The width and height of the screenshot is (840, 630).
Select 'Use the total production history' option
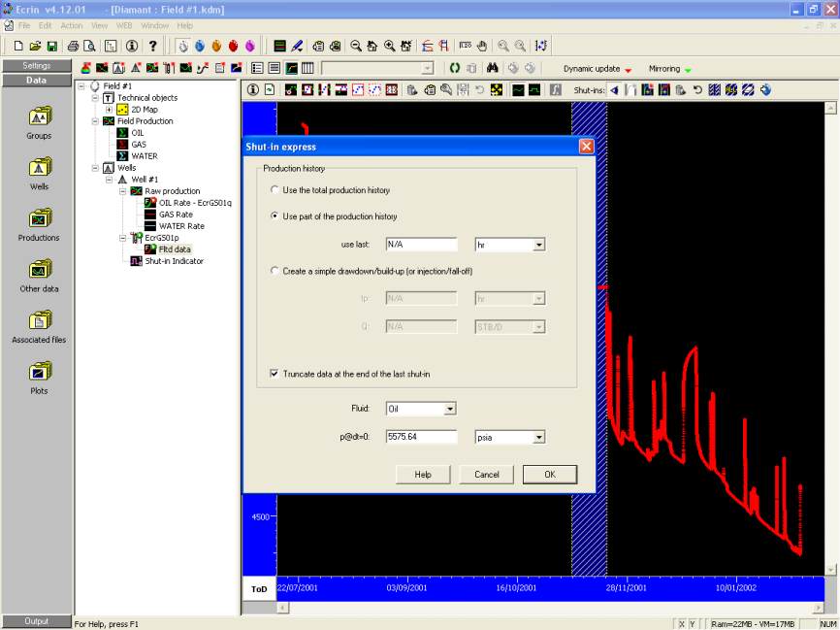pos(275,190)
